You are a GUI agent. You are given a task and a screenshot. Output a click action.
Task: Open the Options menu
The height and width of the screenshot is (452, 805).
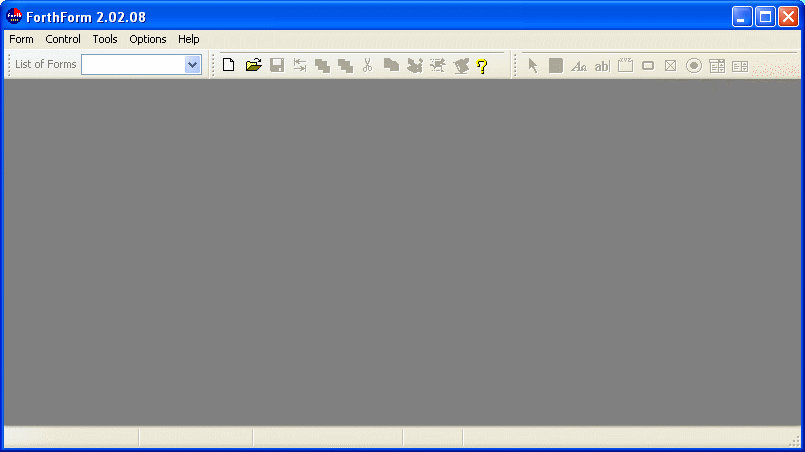click(148, 39)
